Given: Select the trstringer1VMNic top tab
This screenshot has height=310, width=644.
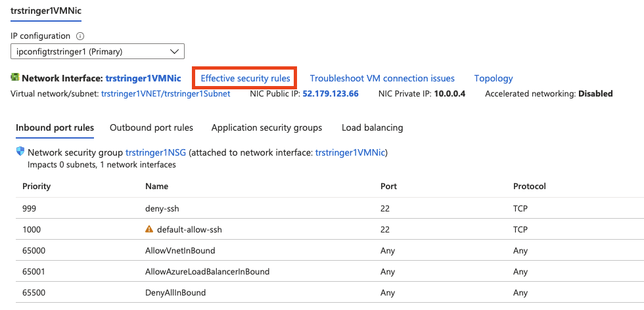Looking at the screenshot, I should pos(44,11).
